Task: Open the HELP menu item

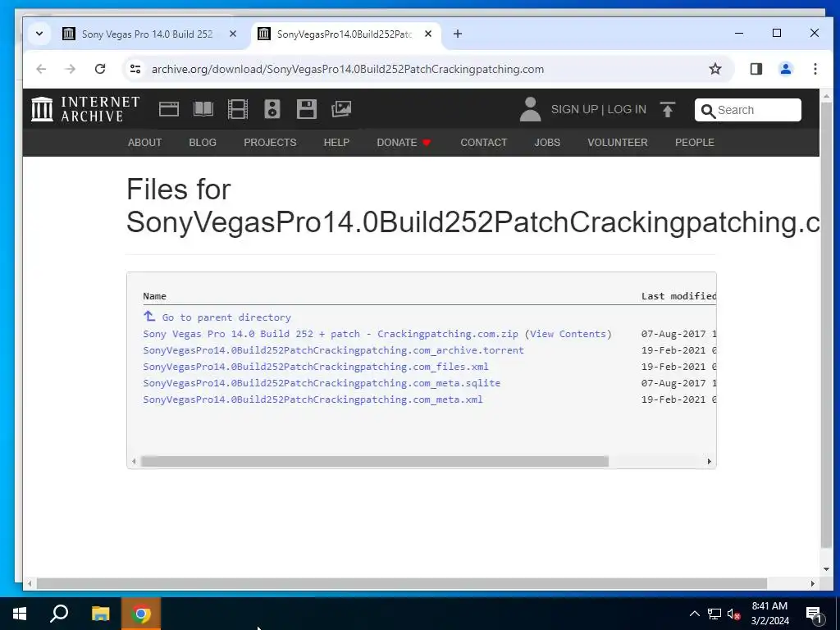Action: point(336,143)
